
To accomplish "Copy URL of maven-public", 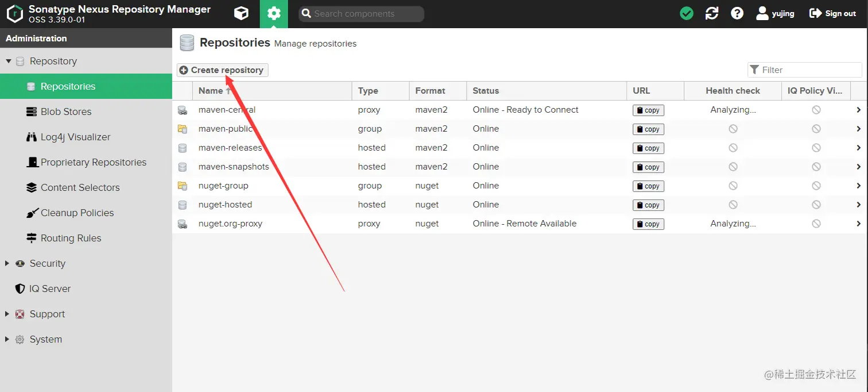I will [x=648, y=129].
